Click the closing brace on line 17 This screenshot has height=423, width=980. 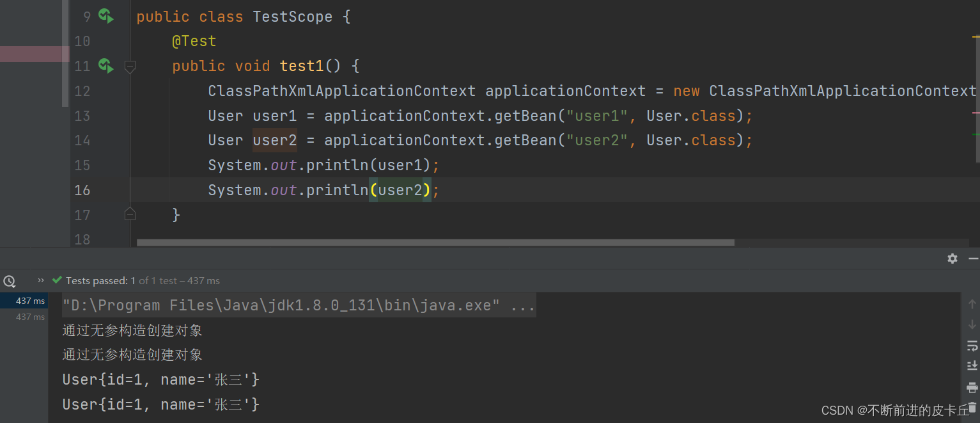[x=176, y=214]
